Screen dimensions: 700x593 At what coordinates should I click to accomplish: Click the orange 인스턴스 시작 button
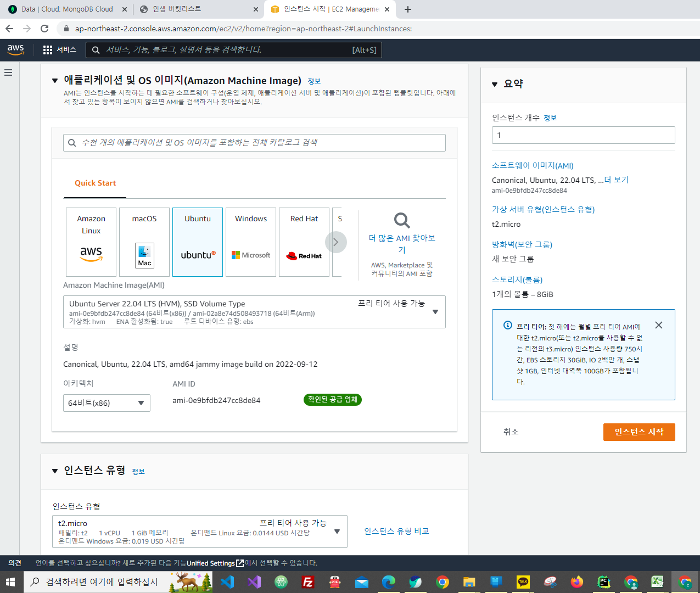639,432
